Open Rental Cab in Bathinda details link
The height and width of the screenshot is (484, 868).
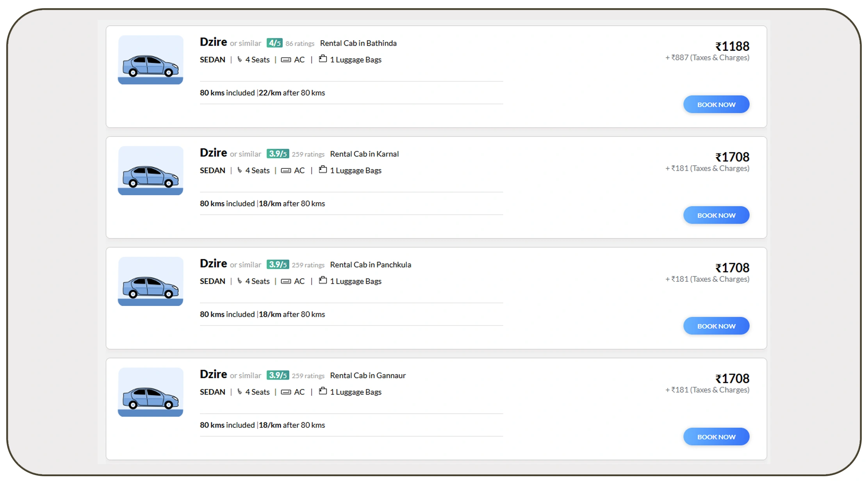[358, 43]
